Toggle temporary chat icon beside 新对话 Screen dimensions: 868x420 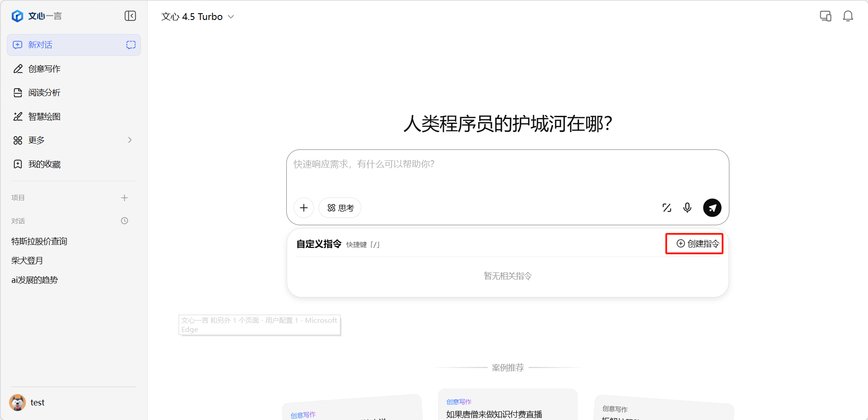pos(131,45)
